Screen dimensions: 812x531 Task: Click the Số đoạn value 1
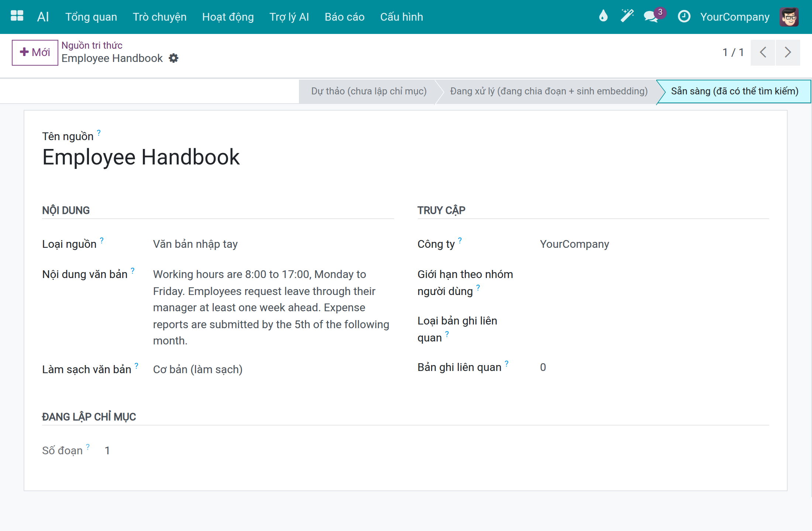pyautogui.click(x=107, y=451)
